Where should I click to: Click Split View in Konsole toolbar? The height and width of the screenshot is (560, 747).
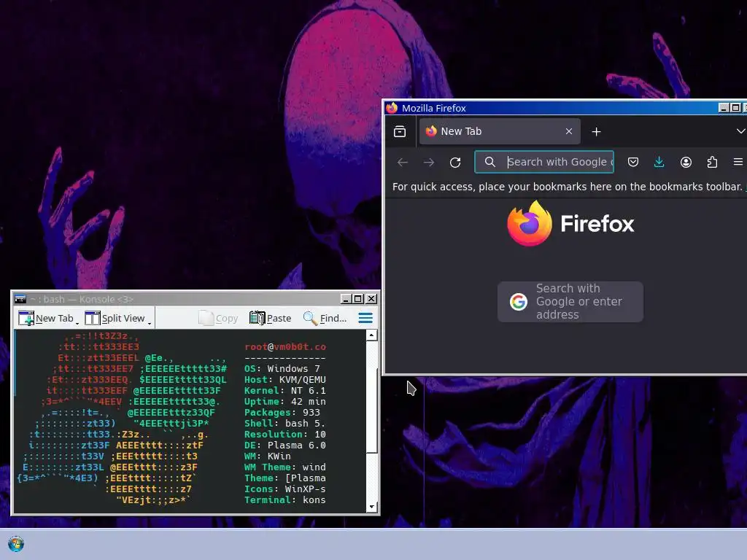click(x=115, y=318)
